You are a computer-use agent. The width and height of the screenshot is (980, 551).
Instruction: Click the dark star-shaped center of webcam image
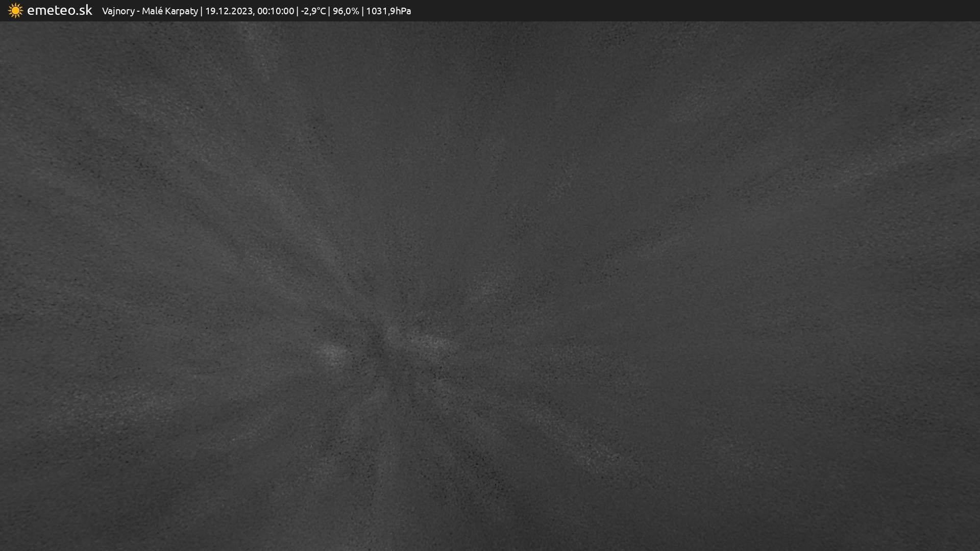tap(376, 341)
